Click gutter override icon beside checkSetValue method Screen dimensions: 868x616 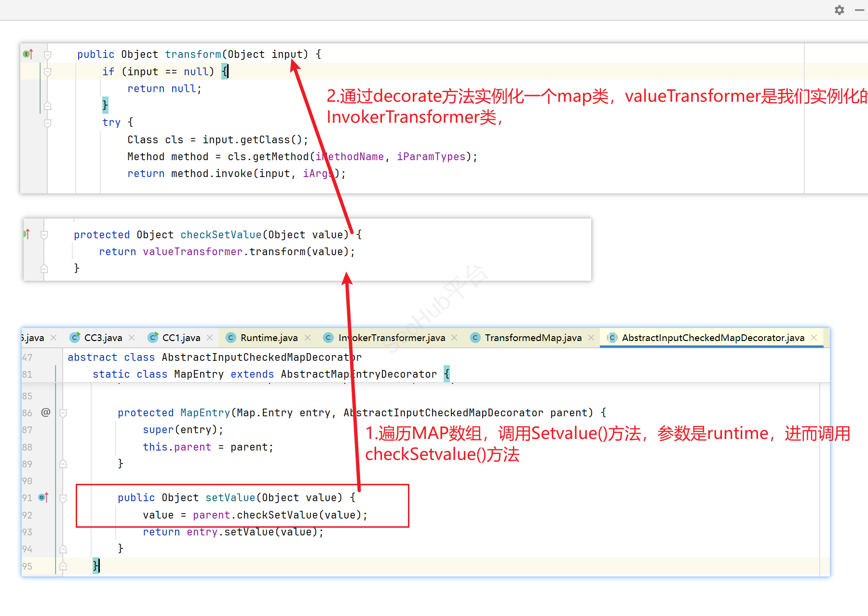pos(27,234)
